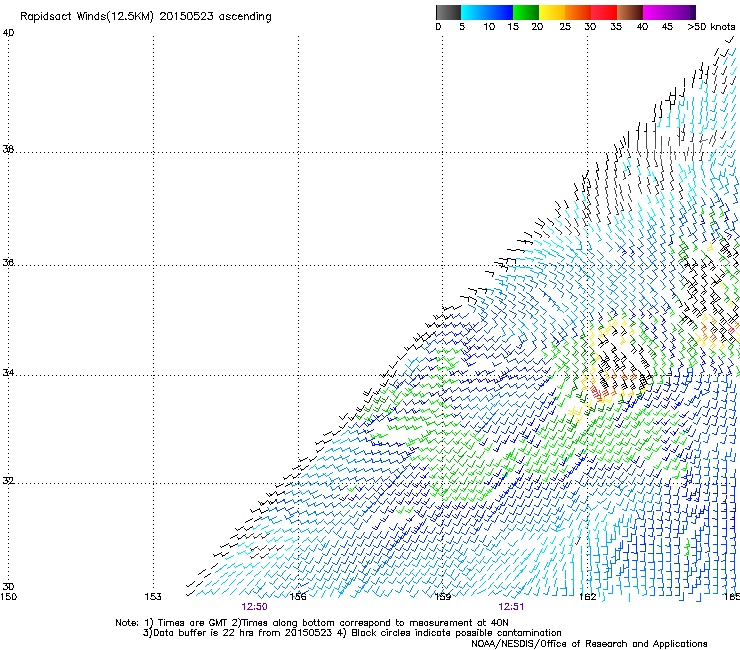Click latitude label 36 on axis
The image size is (740, 650).
(8, 262)
